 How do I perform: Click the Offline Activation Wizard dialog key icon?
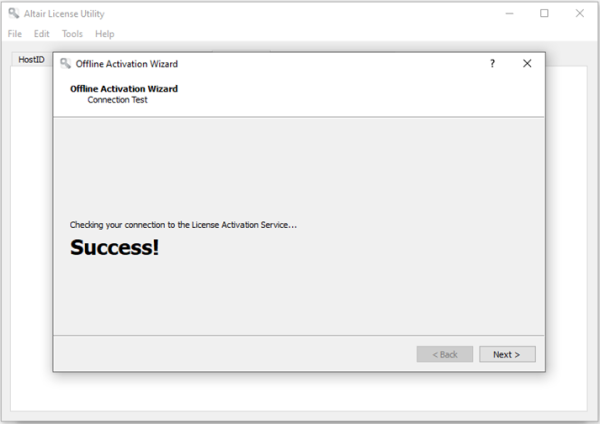[x=65, y=64]
